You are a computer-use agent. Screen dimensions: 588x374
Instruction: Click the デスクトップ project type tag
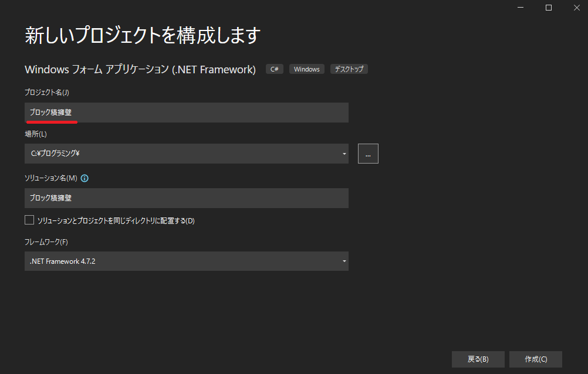point(349,69)
